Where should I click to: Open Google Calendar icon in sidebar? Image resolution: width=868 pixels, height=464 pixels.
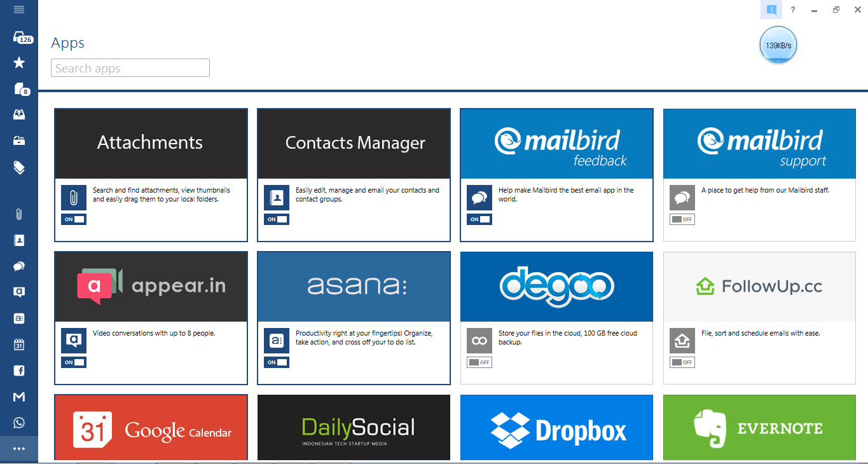pos(19,345)
